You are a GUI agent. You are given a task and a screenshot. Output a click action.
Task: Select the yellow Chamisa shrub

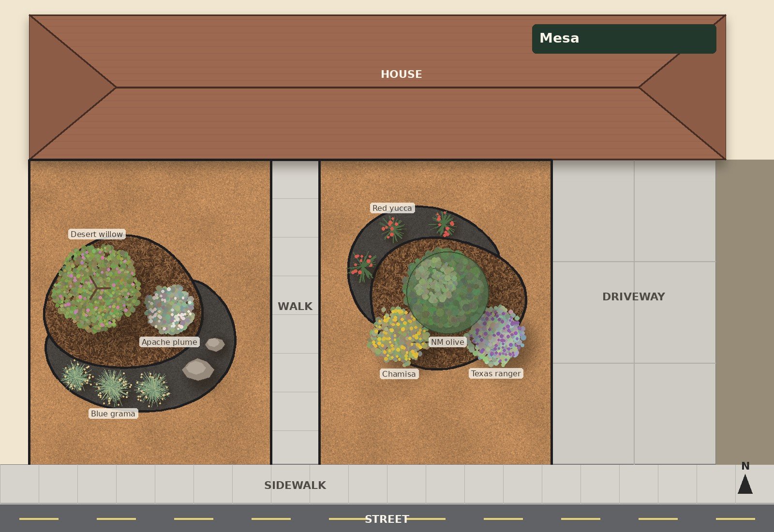pyautogui.click(x=398, y=336)
